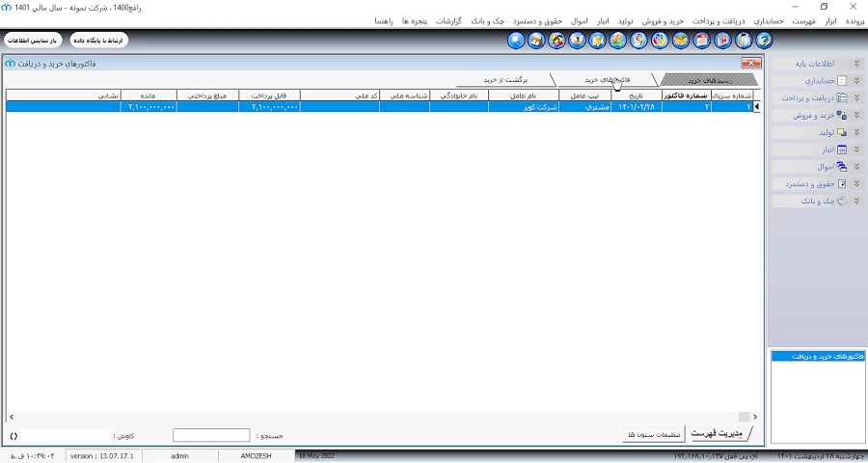Open the گزارشات menu

[448, 21]
